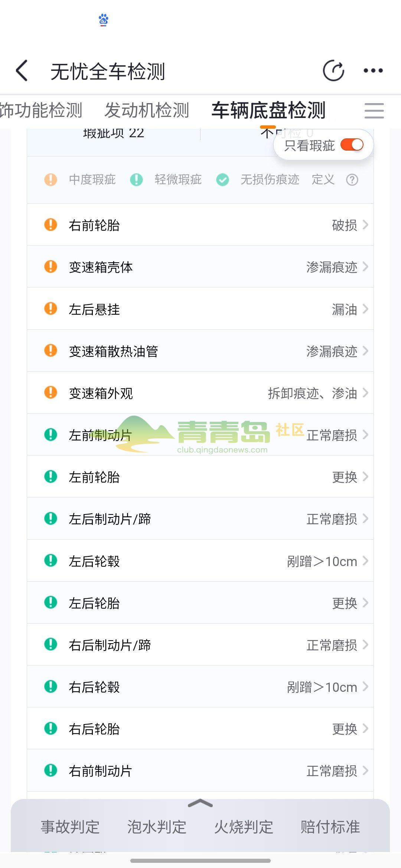Expand the 左后悬挂 漏油 row chevron

pos(365,309)
